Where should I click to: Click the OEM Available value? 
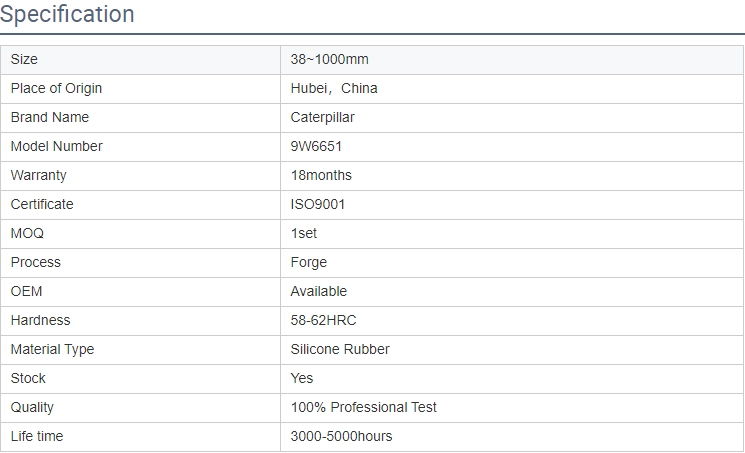tap(319, 291)
